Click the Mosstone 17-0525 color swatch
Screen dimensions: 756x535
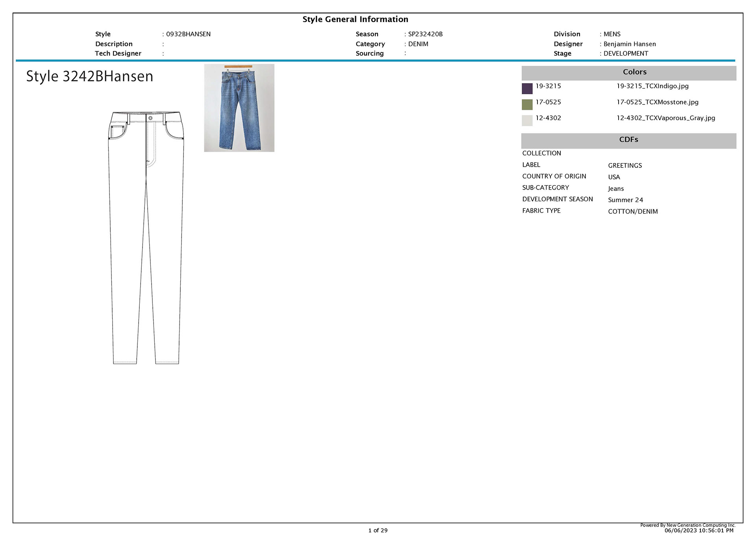[x=527, y=104]
